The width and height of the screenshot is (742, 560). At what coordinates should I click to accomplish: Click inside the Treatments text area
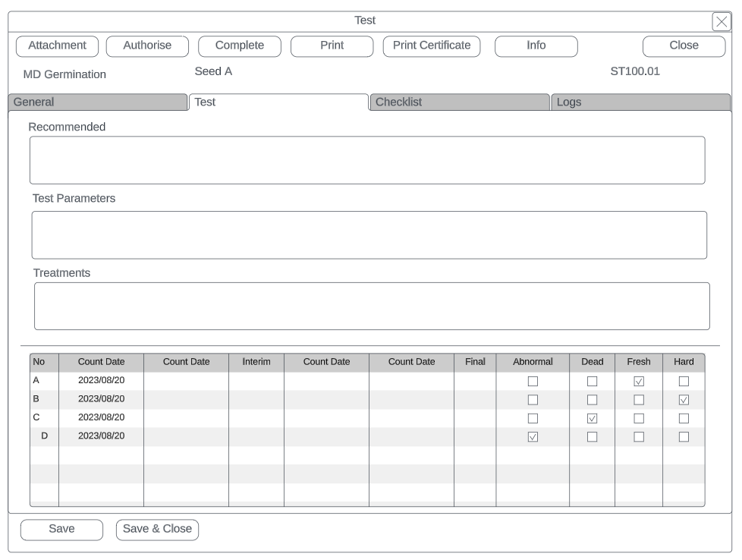tap(372, 307)
